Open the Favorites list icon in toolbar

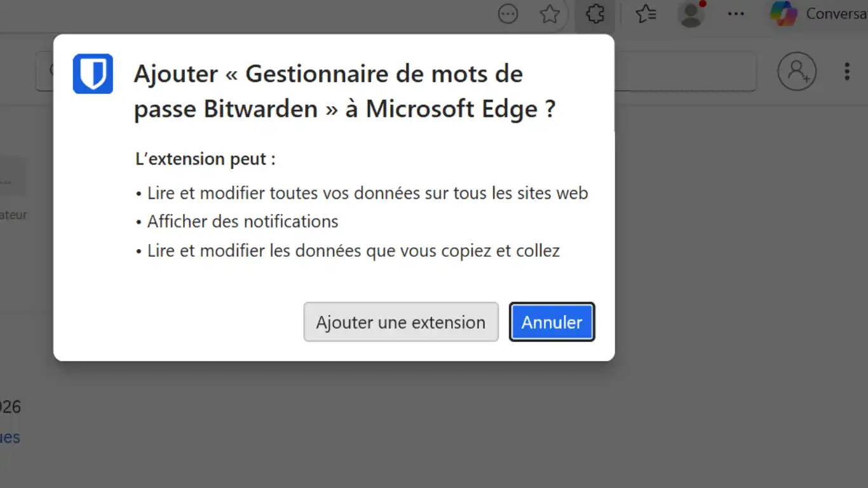tap(646, 14)
